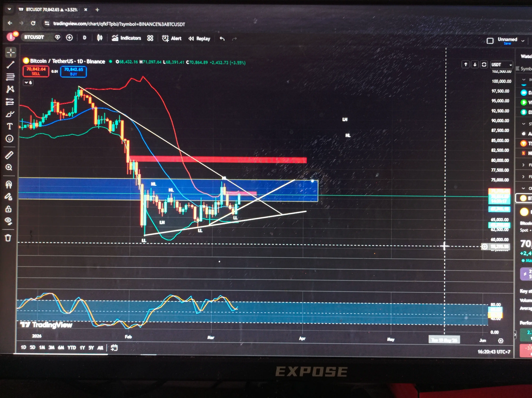Open the USDT currency dropdown
The image size is (532, 398).
tap(501, 65)
